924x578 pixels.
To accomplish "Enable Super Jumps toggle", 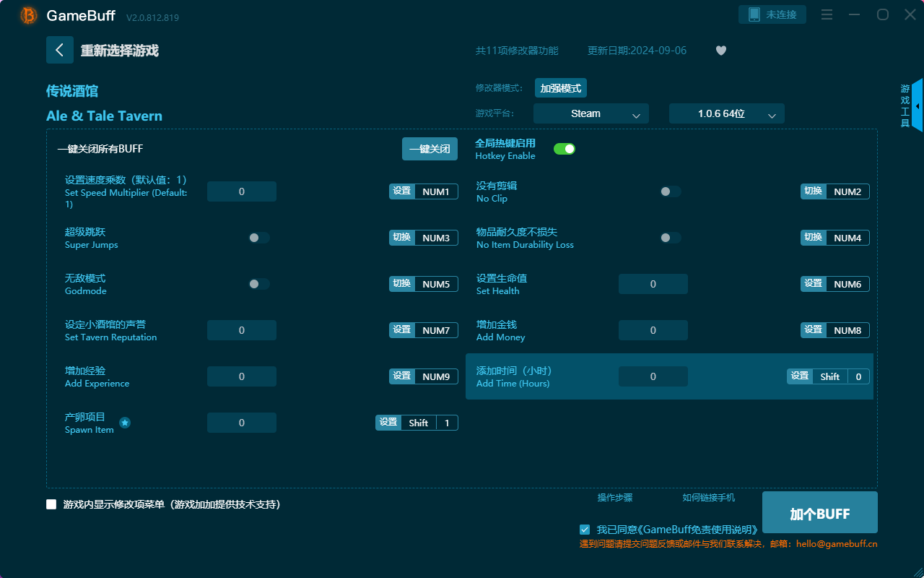I will click(259, 238).
